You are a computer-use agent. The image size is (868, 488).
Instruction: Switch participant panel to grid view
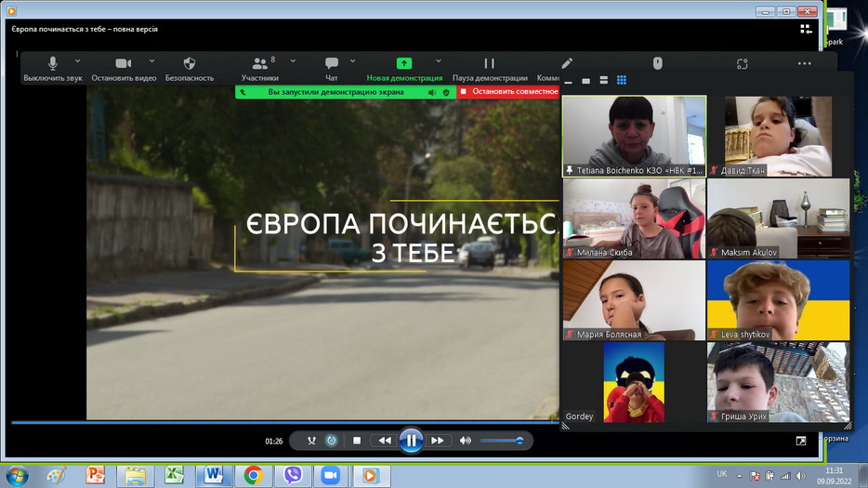click(x=622, y=81)
